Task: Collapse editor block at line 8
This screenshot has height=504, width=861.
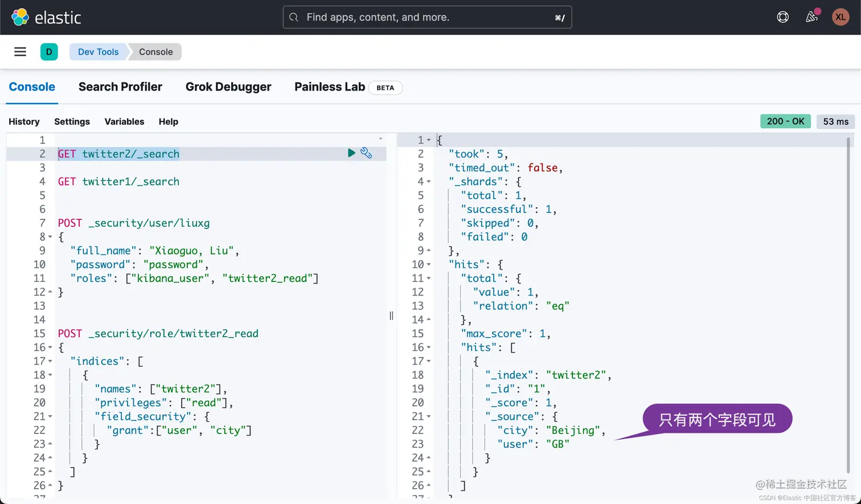Action: coord(50,237)
